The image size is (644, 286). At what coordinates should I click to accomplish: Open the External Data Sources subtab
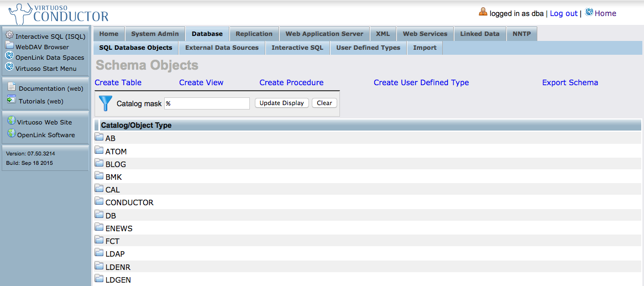[222, 48]
